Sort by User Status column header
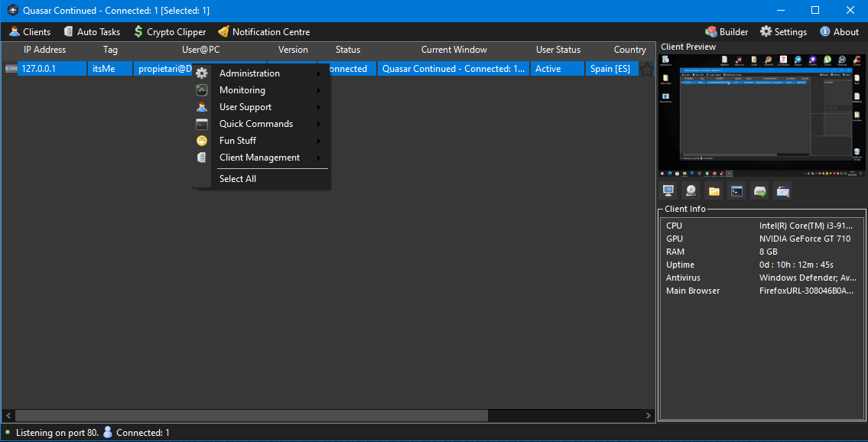Viewport: 868px width, 442px height. (558, 50)
